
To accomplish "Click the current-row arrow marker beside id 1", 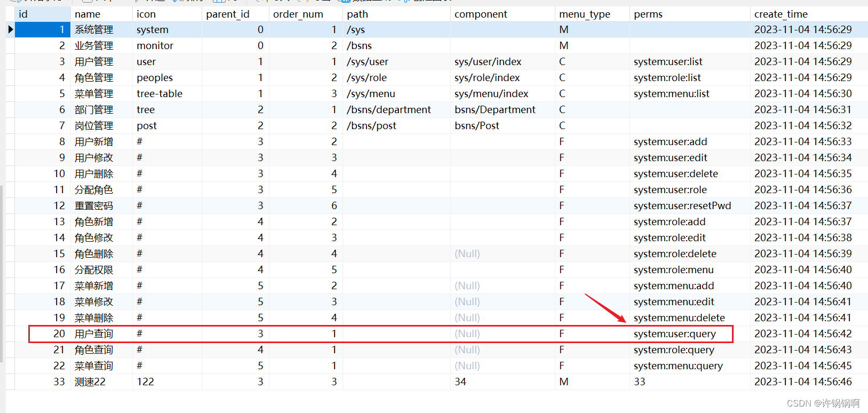I will tap(10, 29).
